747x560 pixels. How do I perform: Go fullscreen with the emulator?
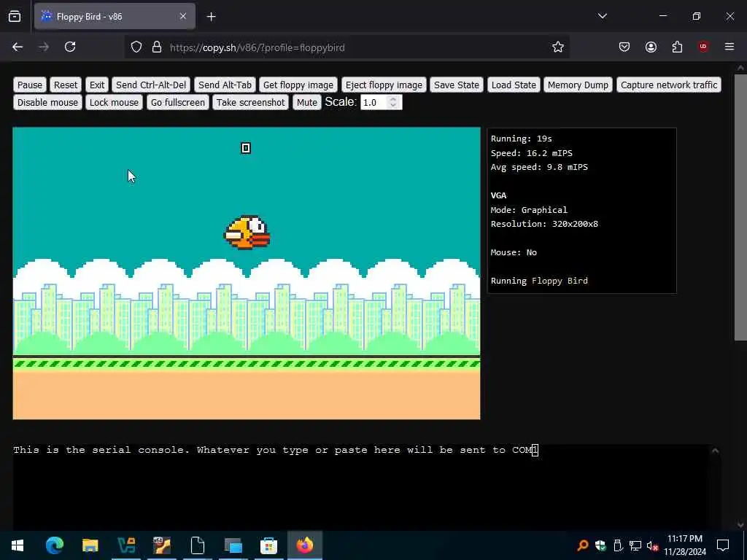point(178,102)
